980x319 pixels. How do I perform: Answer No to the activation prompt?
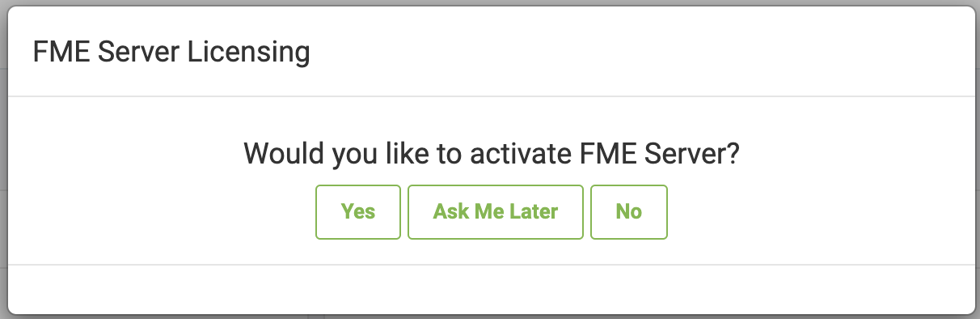pos(629,212)
